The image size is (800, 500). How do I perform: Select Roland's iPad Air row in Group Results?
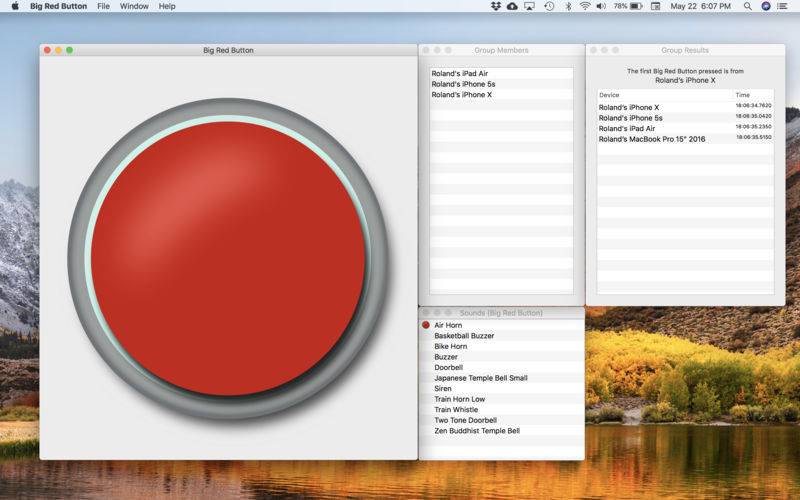coord(685,129)
